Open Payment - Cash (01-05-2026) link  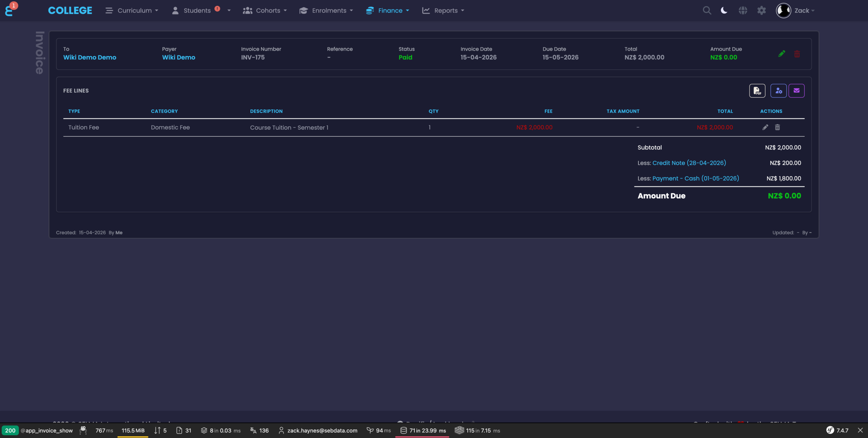(696, 178)
